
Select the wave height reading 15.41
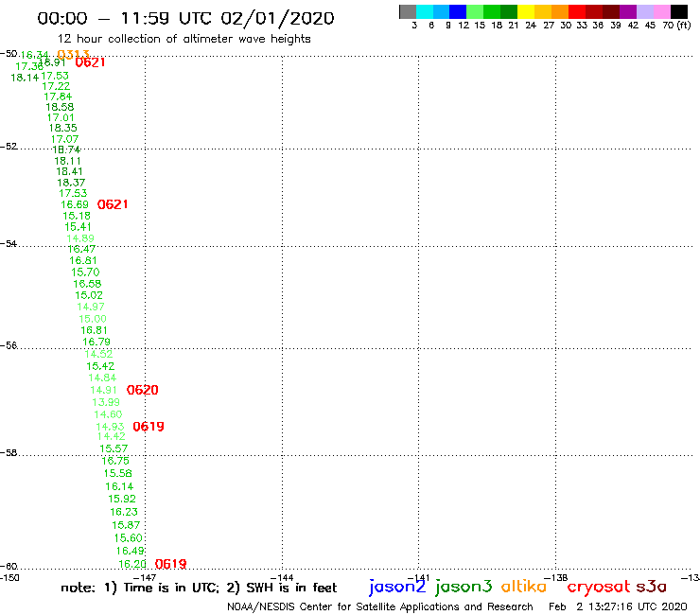pyautogui.click(x=78, y=227)
